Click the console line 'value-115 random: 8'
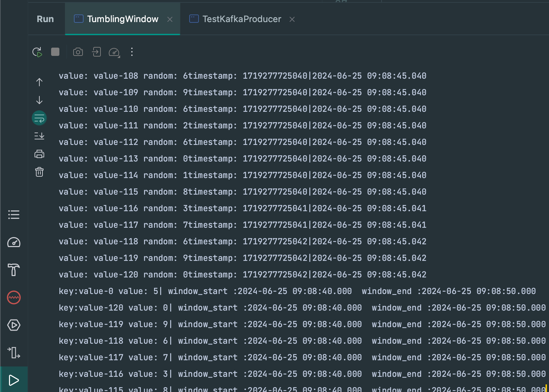The height and width of the screenshot is (392, 549). point(242,192)
